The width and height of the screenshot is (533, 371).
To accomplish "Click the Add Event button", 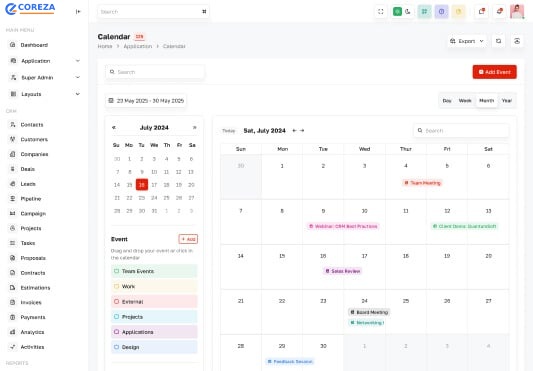I will 494,72.
